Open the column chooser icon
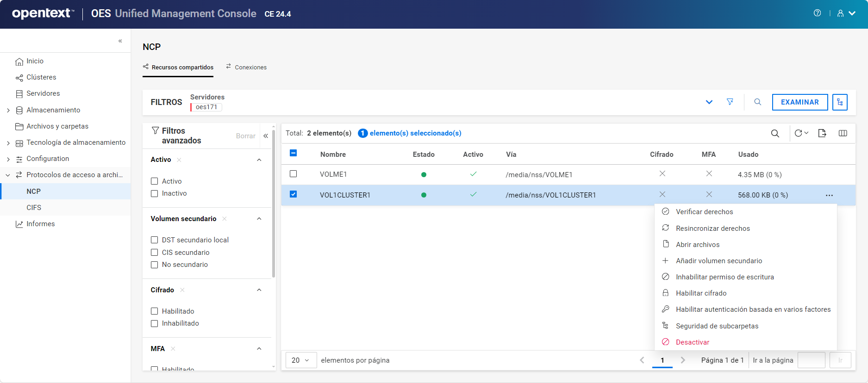This screenshot has width=868, height=383. tap(843, 133)
